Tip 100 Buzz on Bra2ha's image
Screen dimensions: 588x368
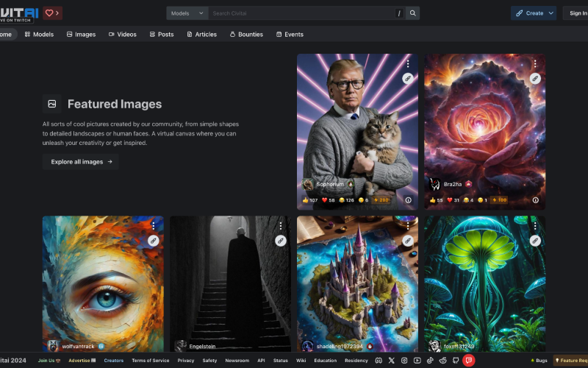[500, 200]
